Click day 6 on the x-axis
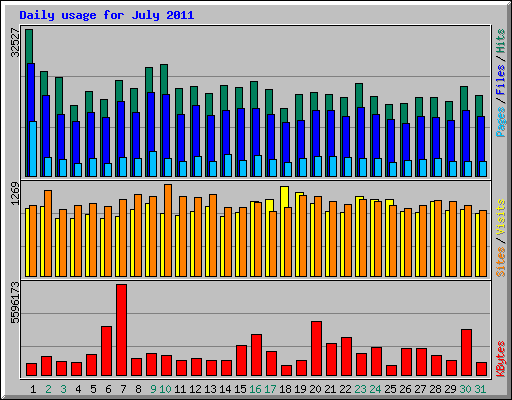Image resolution: width=512 pixels, height=400 pixels. [108, 389]
